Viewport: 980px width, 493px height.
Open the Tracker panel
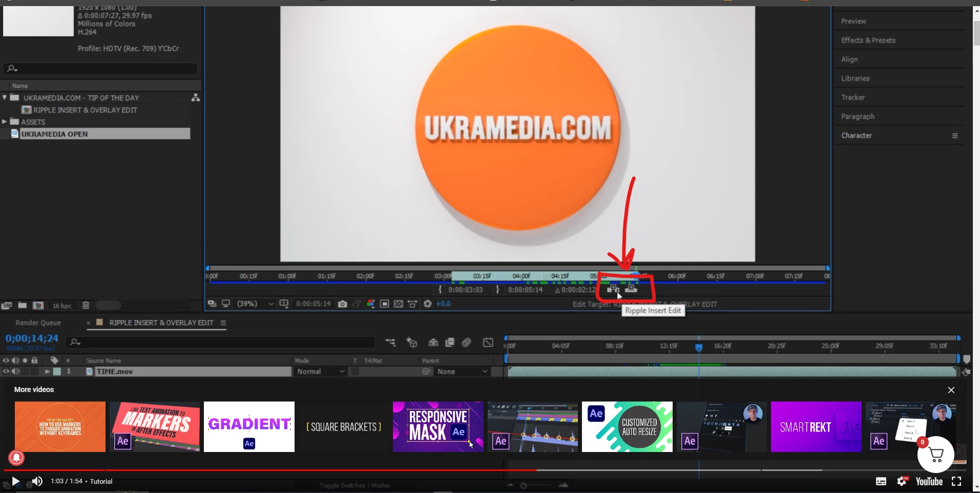[853, 97]
